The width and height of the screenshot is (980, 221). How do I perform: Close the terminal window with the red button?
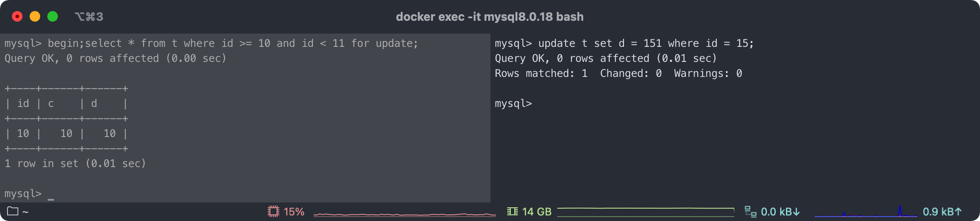pos(17,17)
